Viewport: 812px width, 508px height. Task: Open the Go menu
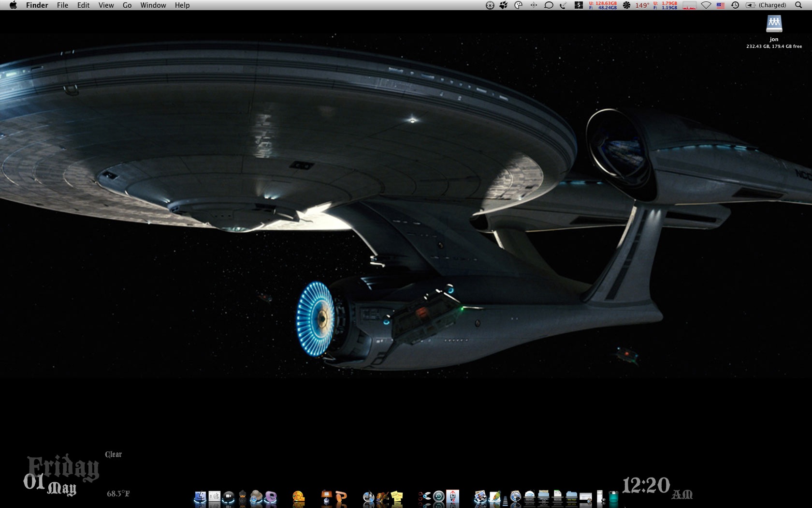click(x=127, y=5)
